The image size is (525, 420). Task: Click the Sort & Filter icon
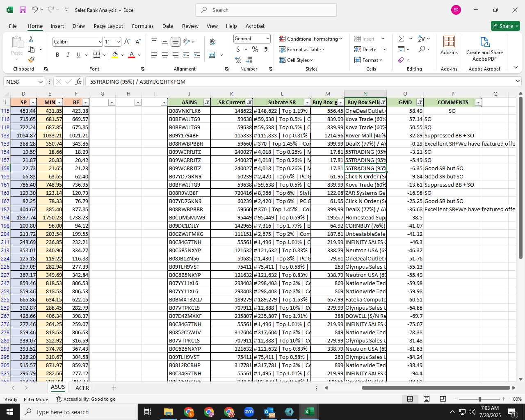pos(422,39)
